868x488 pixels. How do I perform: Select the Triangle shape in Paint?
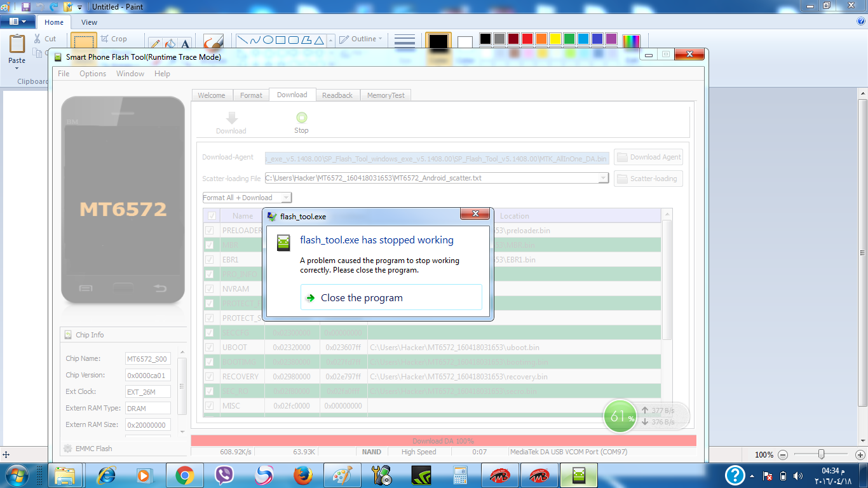point(320,39)
